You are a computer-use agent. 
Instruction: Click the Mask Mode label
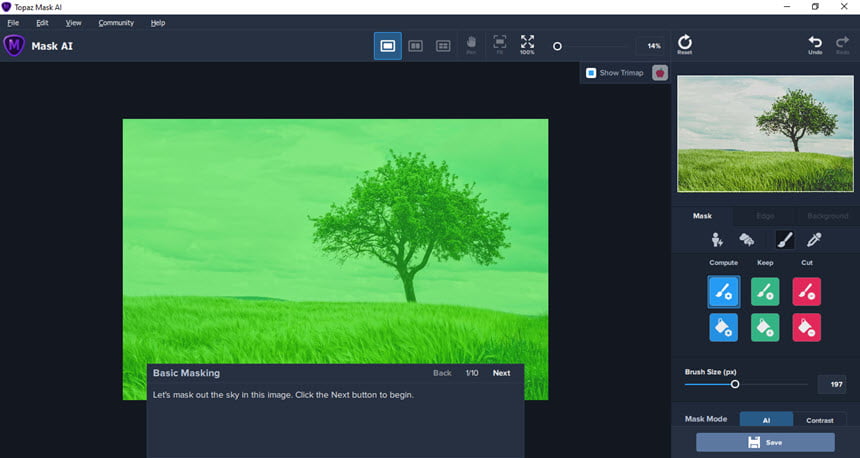tap(706, 419)
